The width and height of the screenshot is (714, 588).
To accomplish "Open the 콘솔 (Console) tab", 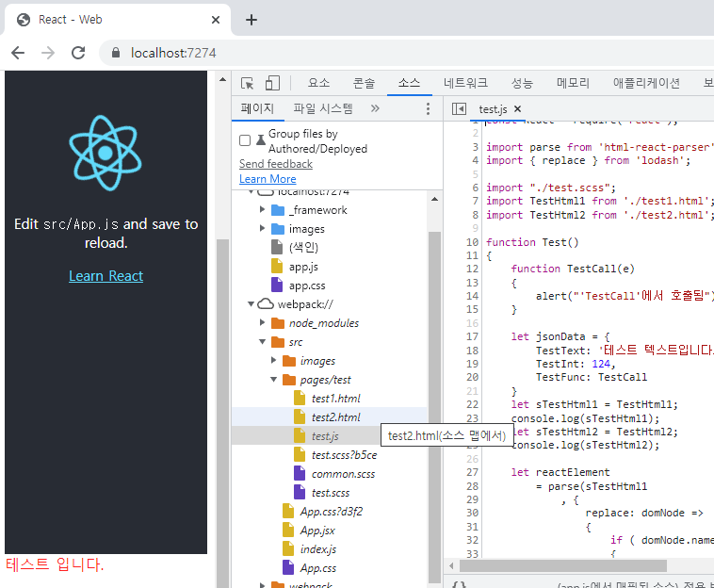I will [x=364, y=83].
